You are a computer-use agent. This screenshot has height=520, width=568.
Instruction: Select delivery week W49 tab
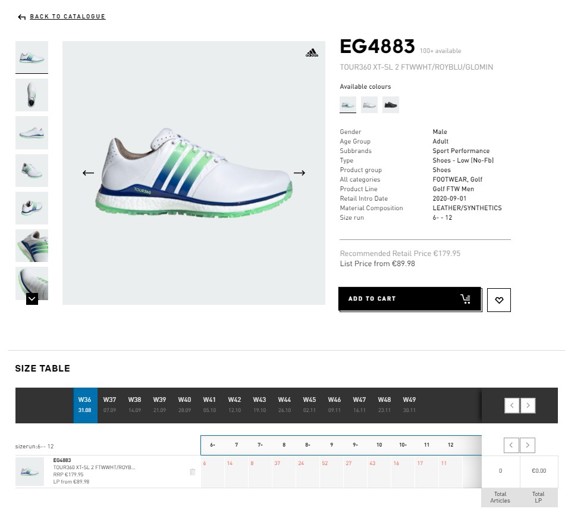pyautogui.click(x=409, y=405)
